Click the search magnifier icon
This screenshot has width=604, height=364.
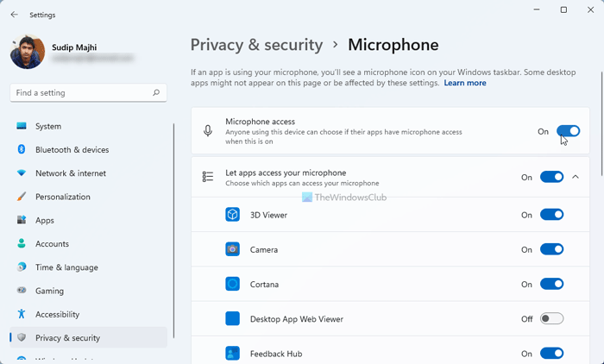coord(156,92)
